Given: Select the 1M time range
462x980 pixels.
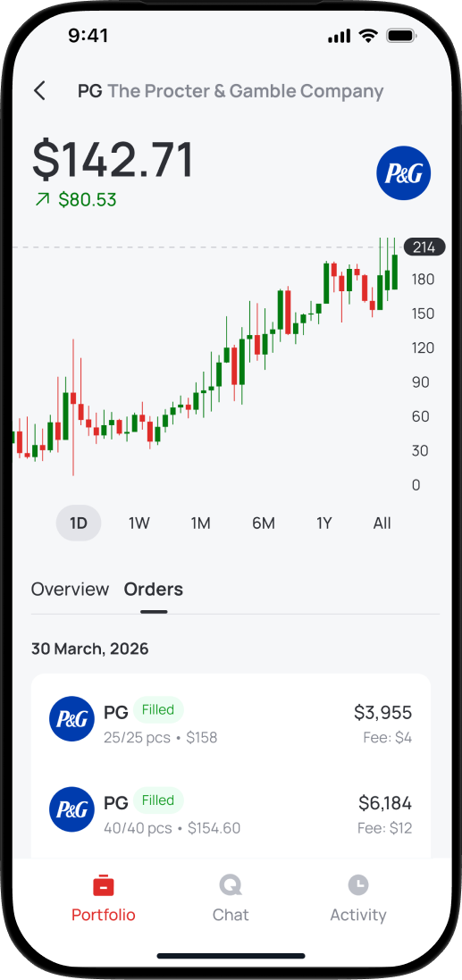Looking at the screenshot, I should 201,524.
